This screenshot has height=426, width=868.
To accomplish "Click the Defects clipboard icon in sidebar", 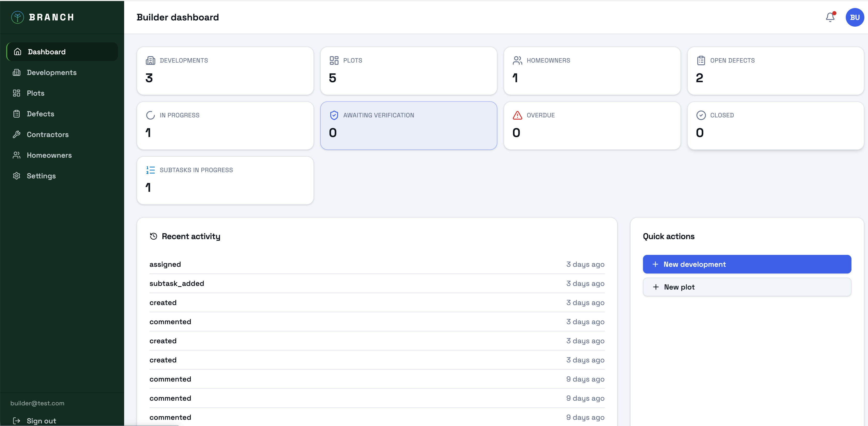I will point(17,114).
